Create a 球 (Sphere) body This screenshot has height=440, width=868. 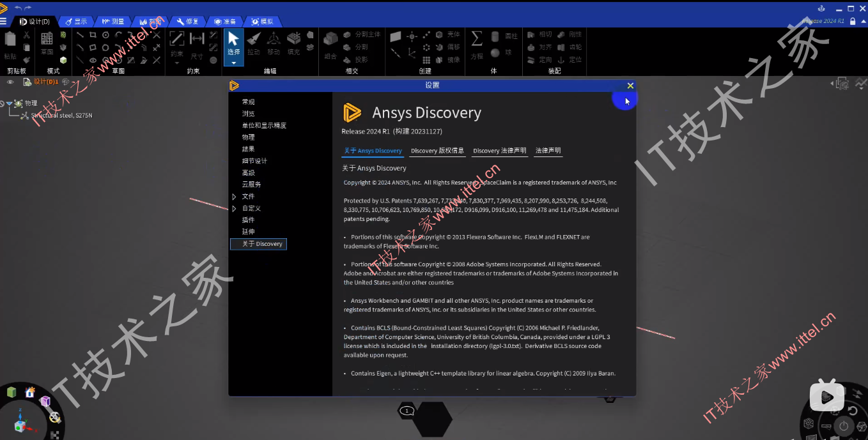pos(502,53)
